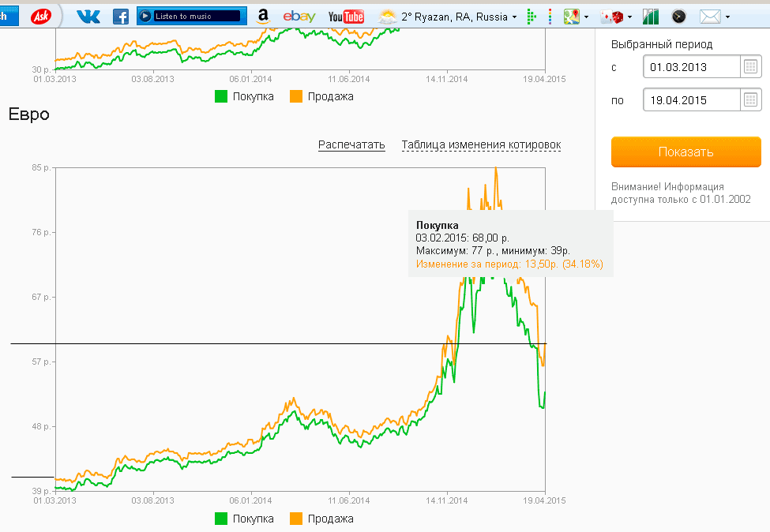
Task: Open the Таблица изменения котировок link
Action: click(481, 144)
